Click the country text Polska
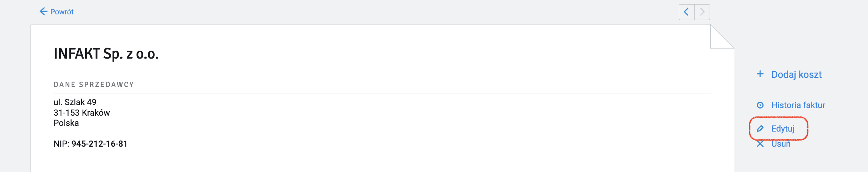 point(66,123)
